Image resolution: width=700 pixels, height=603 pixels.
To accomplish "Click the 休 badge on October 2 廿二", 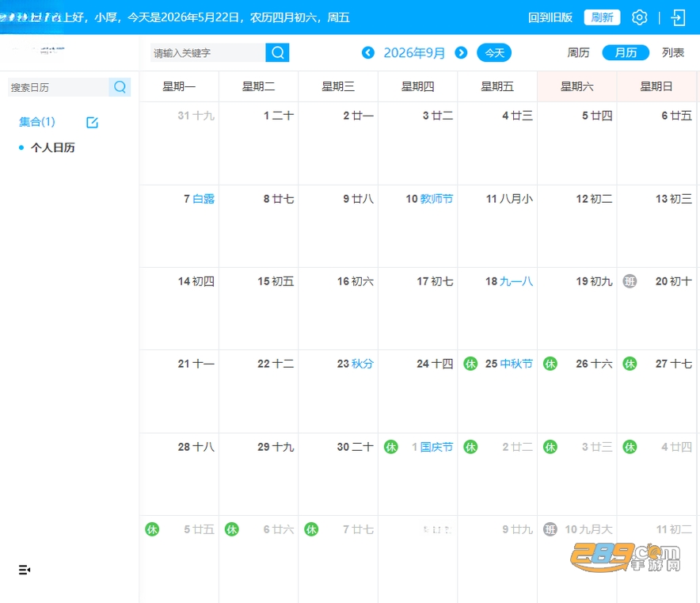I will [x=470, y=447].
